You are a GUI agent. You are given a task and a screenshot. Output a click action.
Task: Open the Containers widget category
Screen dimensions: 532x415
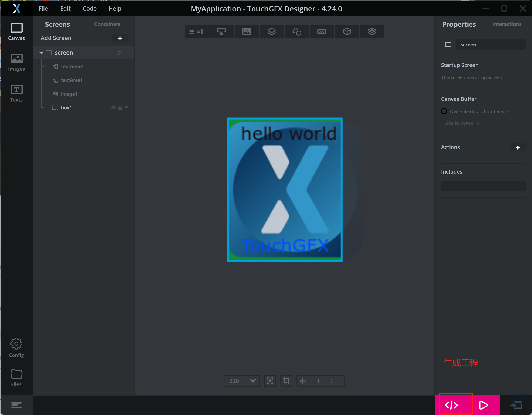(x=272, y=32)
